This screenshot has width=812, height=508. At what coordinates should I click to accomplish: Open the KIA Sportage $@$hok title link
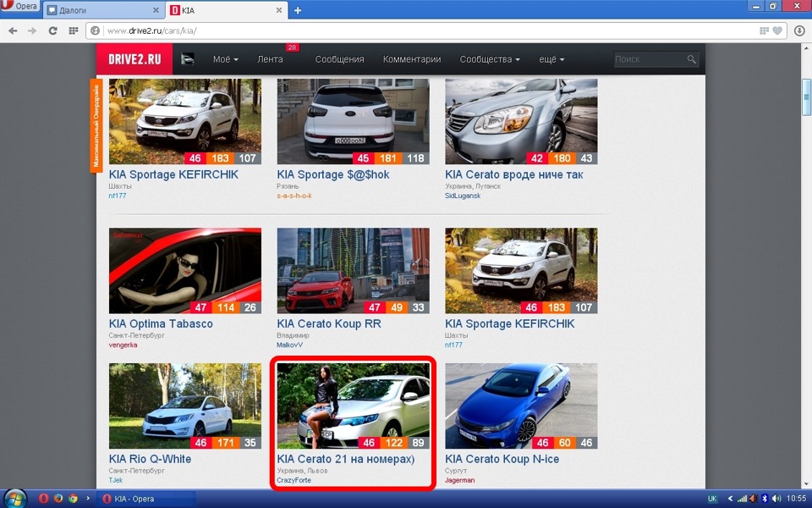(x=333, y=174)
